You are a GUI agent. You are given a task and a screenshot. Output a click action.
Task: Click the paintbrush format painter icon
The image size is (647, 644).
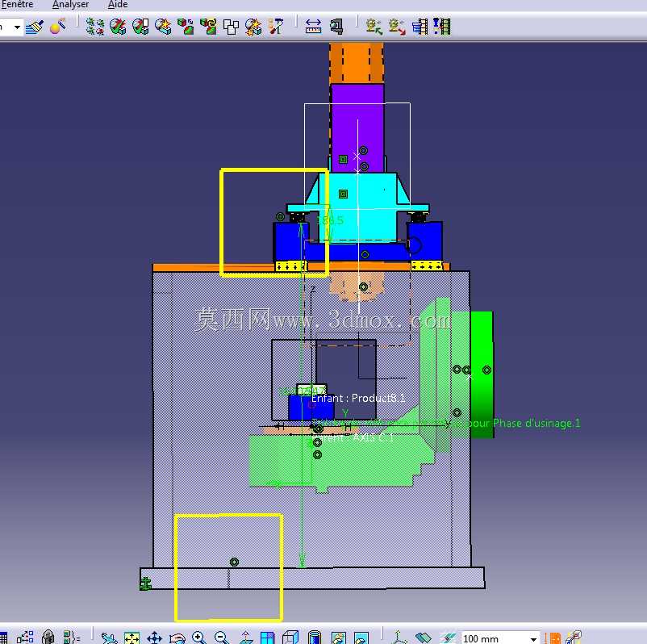coord(35,27)
